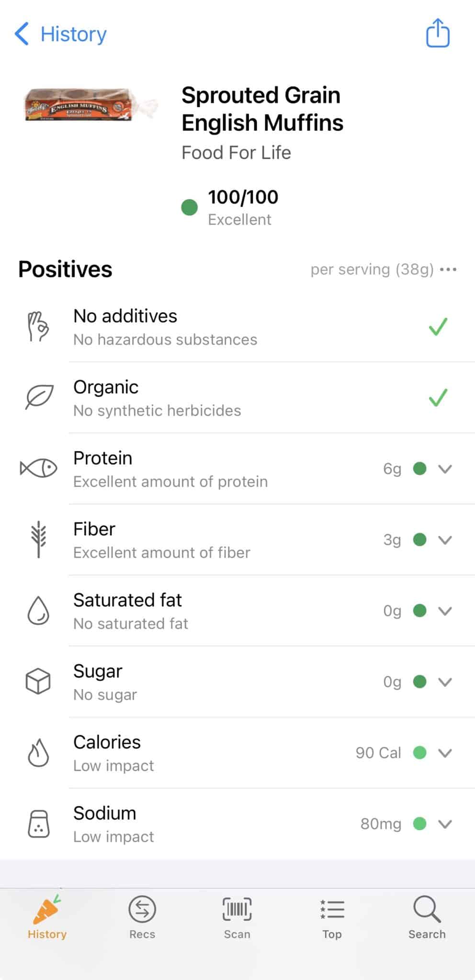This screenshot has width=475, height=980.
Task: Expand the Fiber details chevron
Action: (x=445, y=540)
